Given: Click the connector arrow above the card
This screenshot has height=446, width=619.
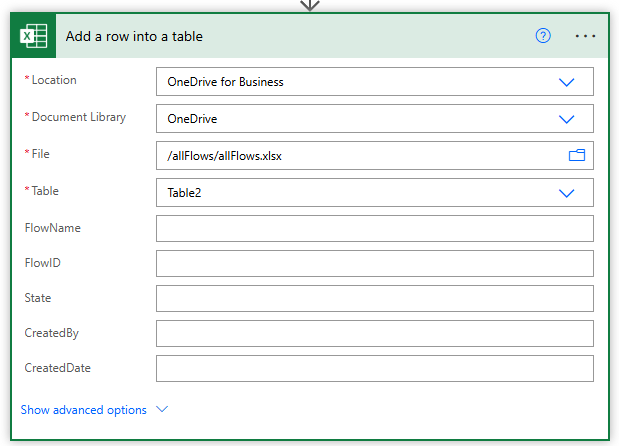Looking at the screenshot, I should [x=310, y=5].
